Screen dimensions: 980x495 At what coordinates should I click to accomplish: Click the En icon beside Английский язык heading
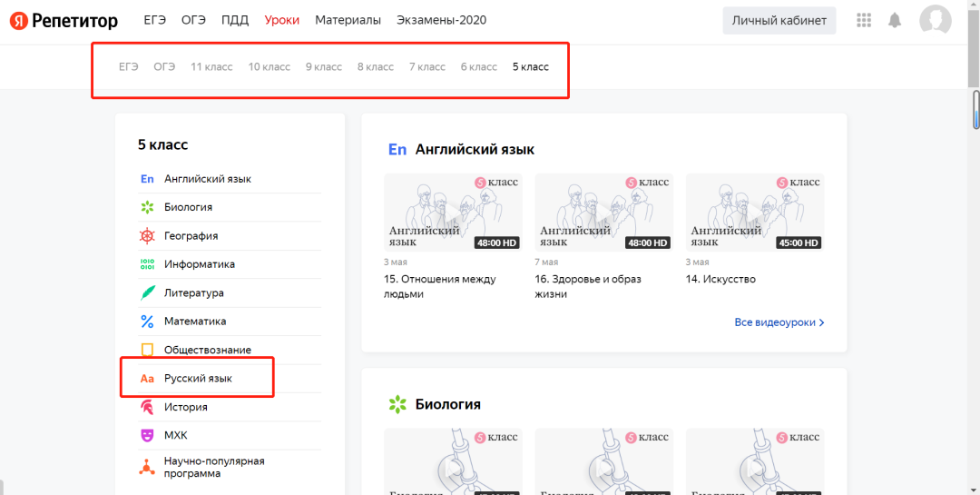397,150
